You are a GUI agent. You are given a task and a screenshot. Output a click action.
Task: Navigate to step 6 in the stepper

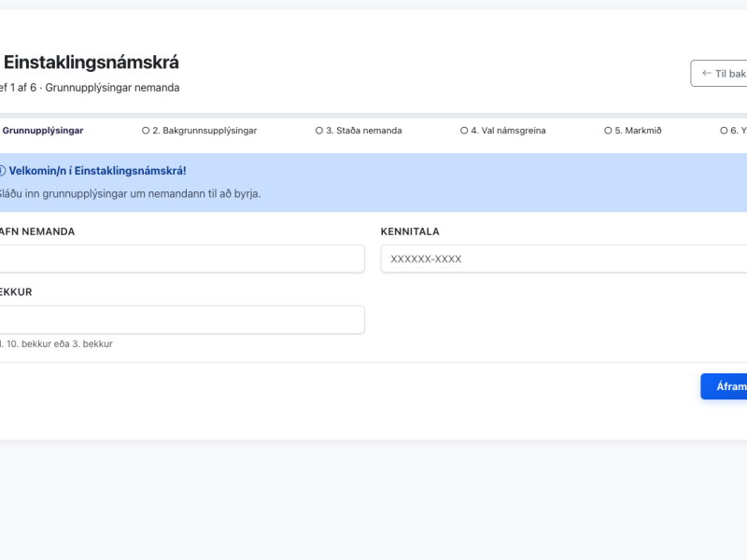tap(728, 131)
